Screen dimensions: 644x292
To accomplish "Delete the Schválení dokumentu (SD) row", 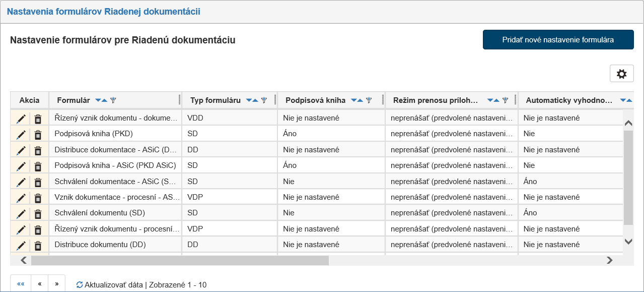I will (x=38, y=213).
